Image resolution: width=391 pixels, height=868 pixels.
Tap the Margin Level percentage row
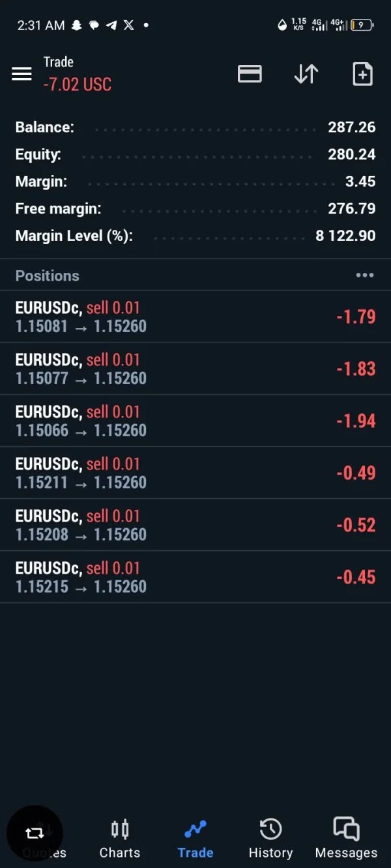click(195, 235)
